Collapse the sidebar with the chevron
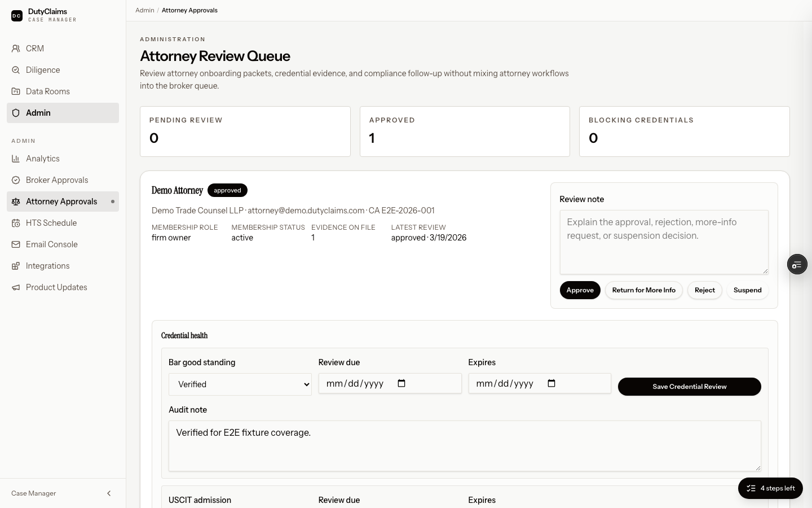 point(109,493)
